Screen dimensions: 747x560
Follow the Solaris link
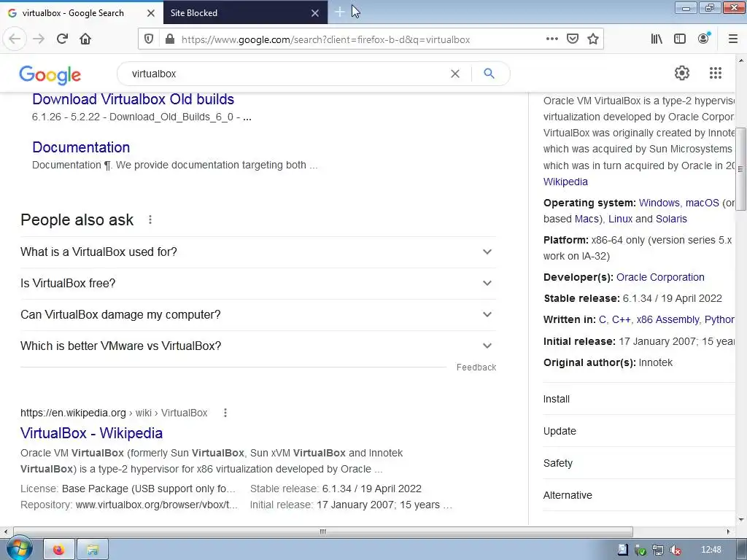tap(671, 219)
